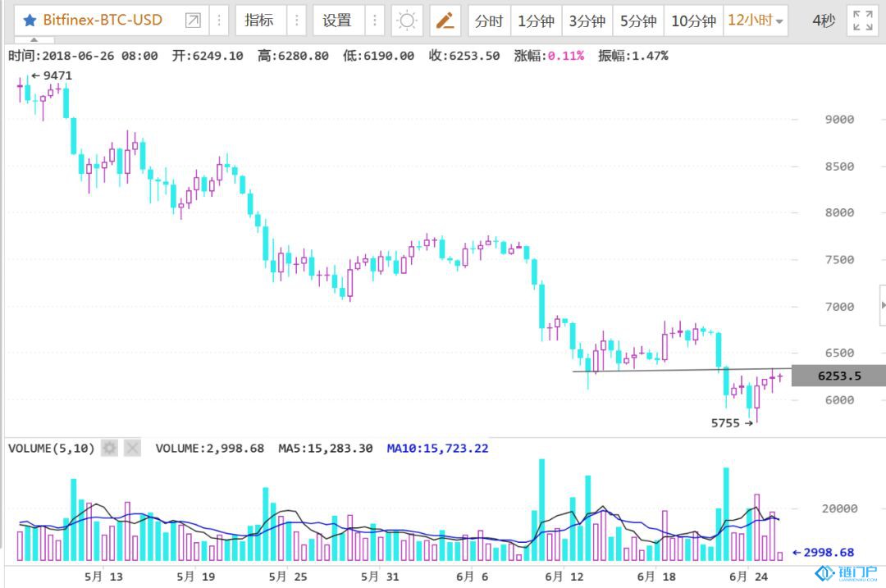
Task: Click the 涨幅 0.11% value
Action: [565, 56]
